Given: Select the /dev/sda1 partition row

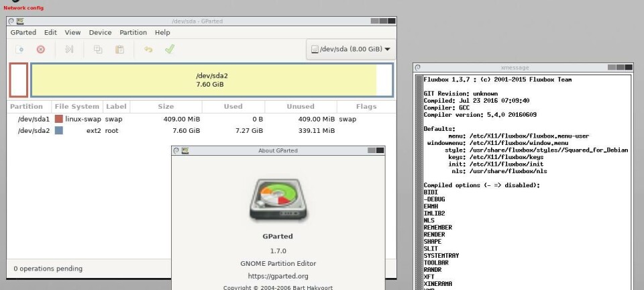Looking at the screenshot, I should coord(201,119).
